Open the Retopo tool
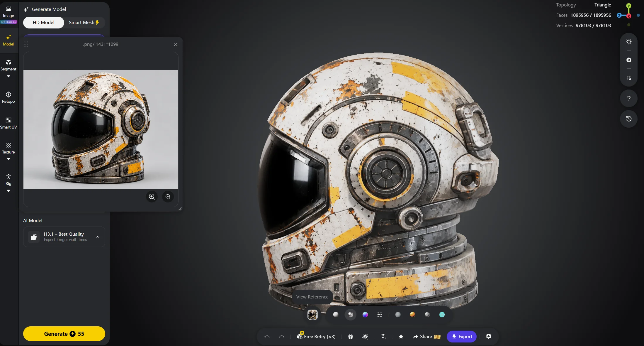 pos(9,97)
